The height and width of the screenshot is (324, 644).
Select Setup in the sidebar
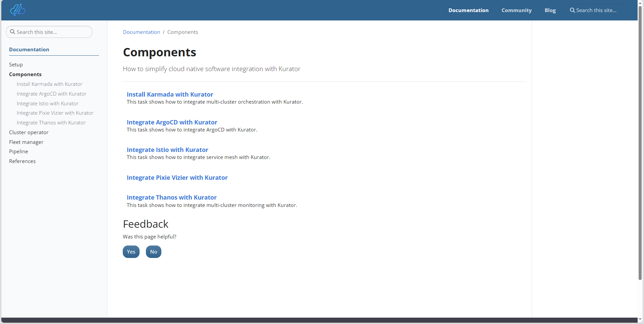pos(16,65)
